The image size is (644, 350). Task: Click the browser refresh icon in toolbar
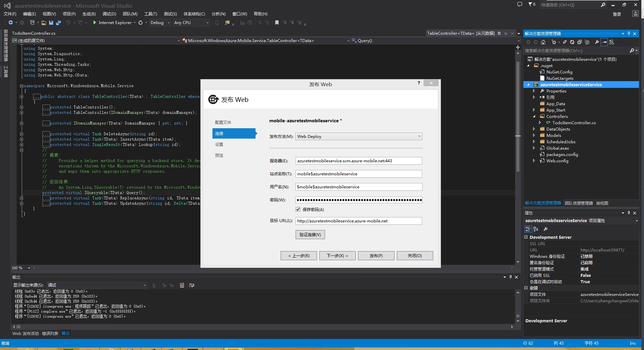click(x=141, y=23)
